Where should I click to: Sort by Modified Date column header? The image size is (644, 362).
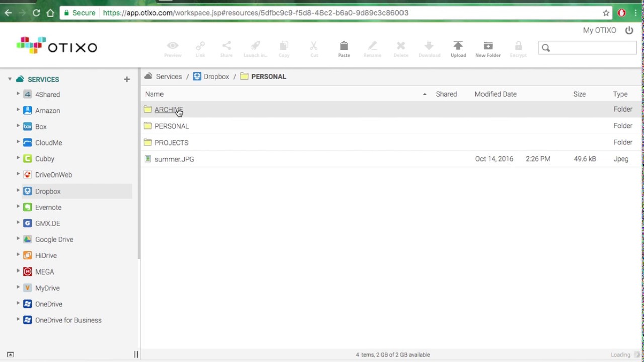coord(496,94)
